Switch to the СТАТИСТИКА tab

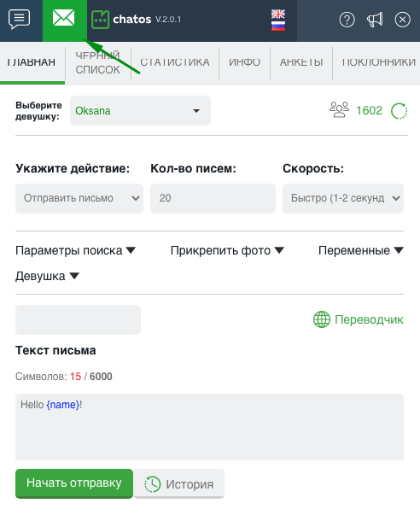pos(175,62)
